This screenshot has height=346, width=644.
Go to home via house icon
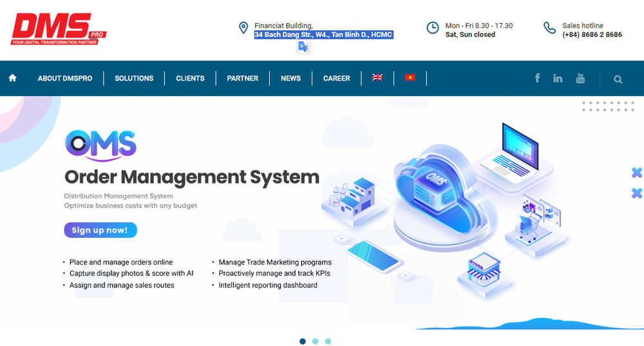12,78
